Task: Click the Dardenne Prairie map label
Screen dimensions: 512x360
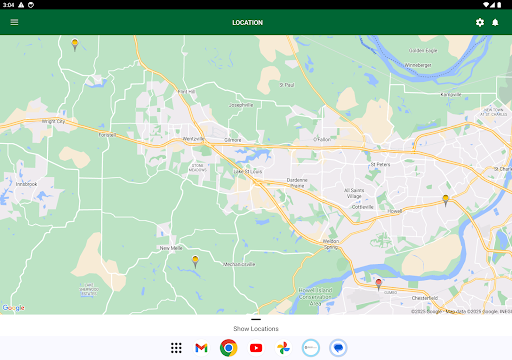Action: coord(297,183)
